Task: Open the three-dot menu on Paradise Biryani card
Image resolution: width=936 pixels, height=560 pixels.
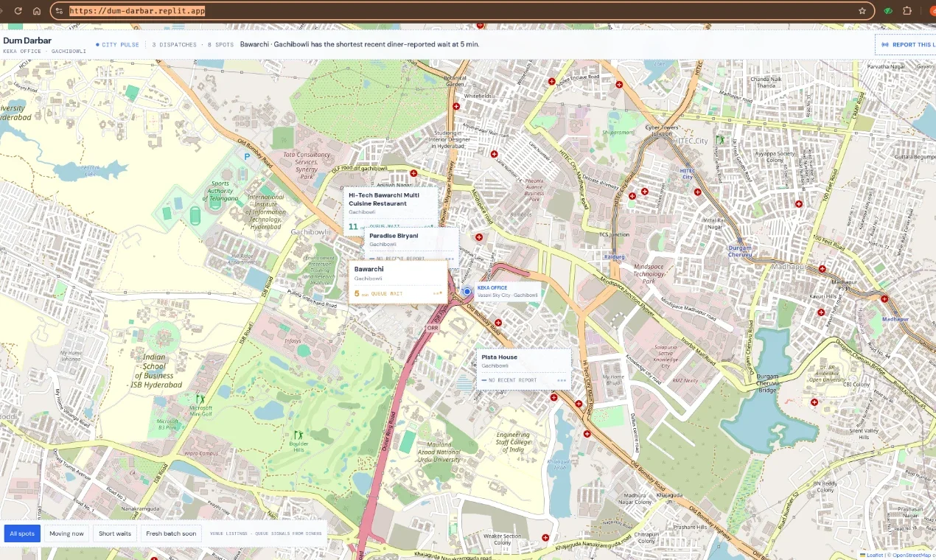Action: 450,259
